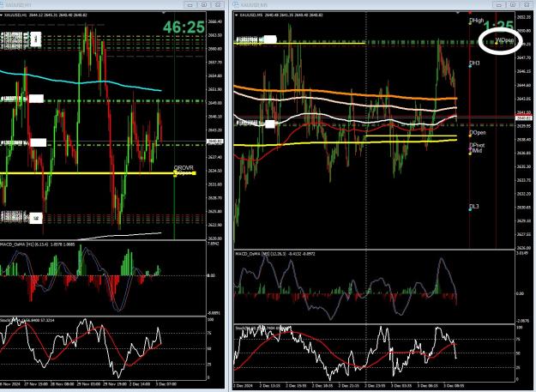This screenshot has width=536, height=392.
Task: Select the OROVR label on H1 chart
Action: (x=184, y=168)
